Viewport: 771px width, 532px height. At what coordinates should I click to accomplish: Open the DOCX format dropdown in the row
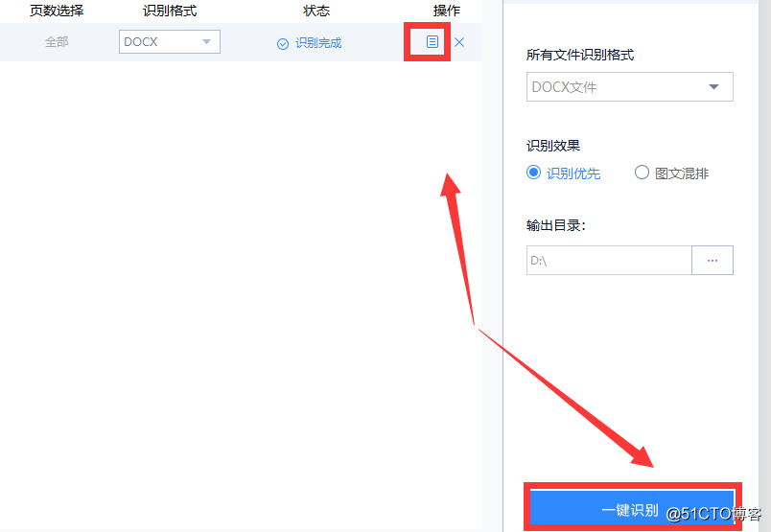tap(169, 42)
